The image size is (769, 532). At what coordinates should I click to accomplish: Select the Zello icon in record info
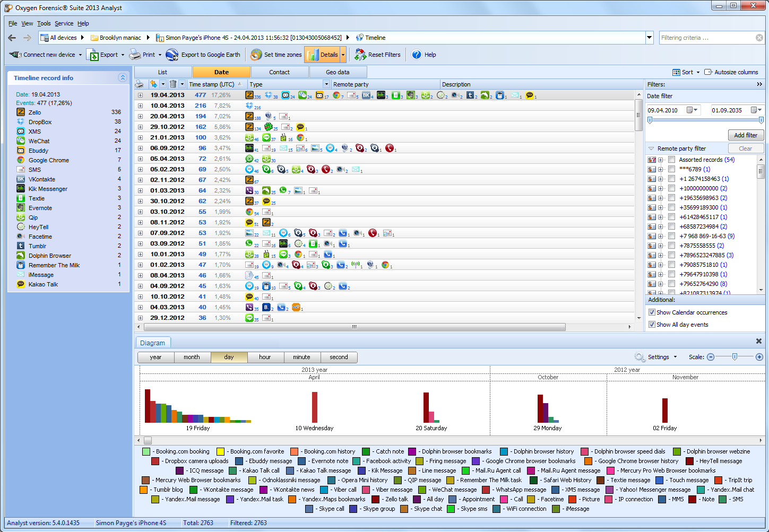(x=21, y=112)
